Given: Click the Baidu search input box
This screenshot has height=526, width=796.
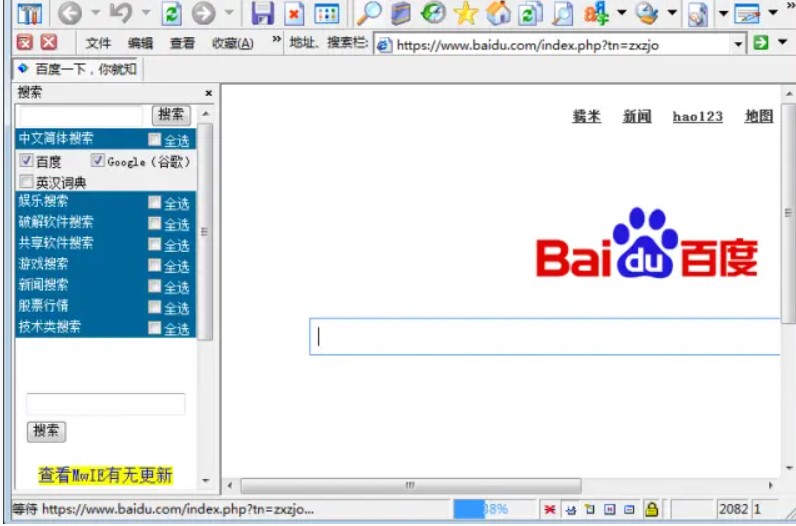Looking at the screenshot, I should 545,337.
